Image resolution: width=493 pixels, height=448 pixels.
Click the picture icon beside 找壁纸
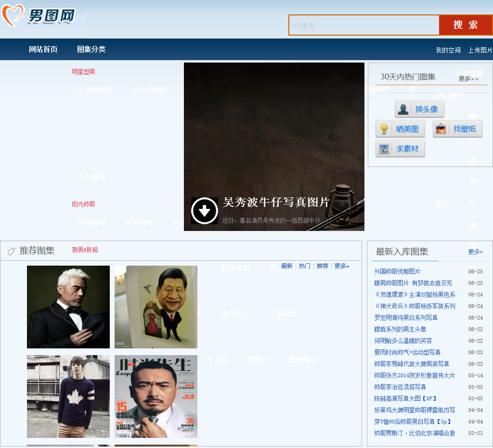click(441, 129)
